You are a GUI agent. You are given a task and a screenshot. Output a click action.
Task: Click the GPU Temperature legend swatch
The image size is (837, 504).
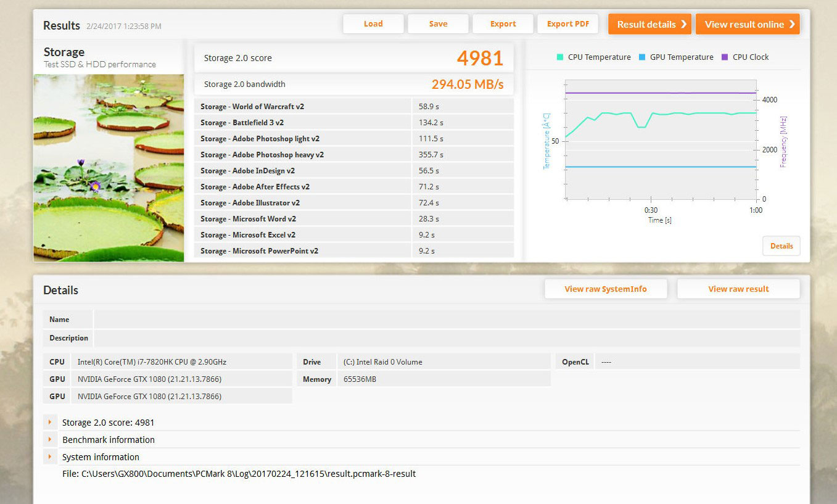coord(642,57)
